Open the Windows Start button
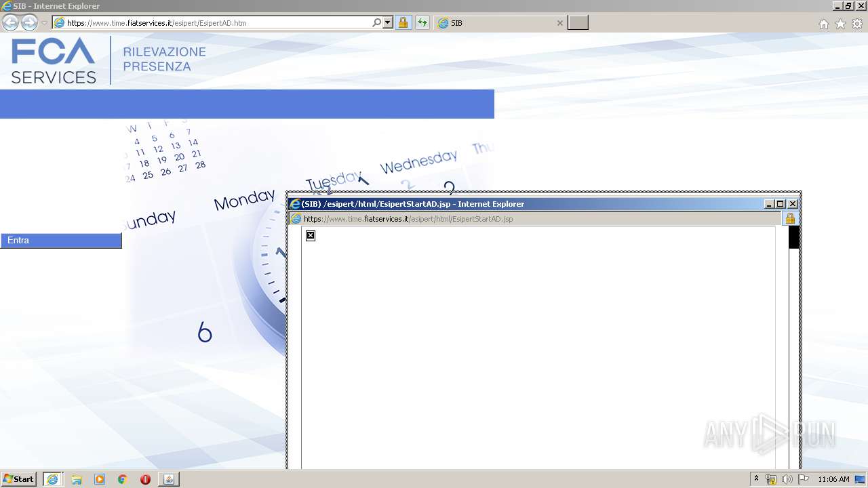The image size is (868, 488). coord(18,479)
